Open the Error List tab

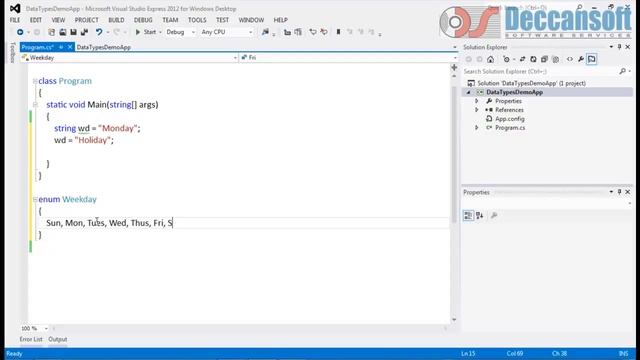(x=31, y=340)
